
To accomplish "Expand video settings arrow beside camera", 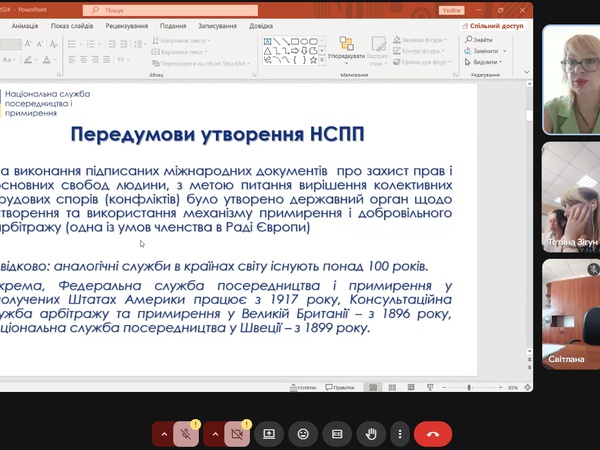I will click(215, 434).
